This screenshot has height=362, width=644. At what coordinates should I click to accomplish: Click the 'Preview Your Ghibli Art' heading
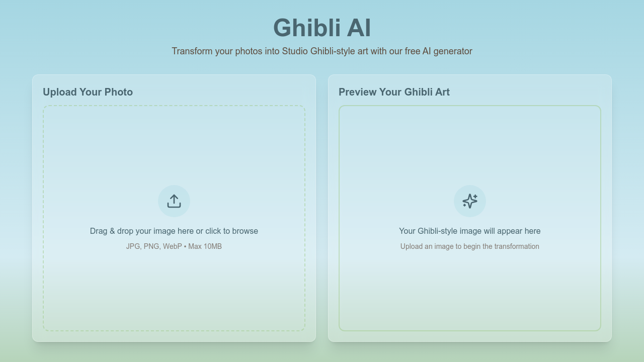[394, 92]
